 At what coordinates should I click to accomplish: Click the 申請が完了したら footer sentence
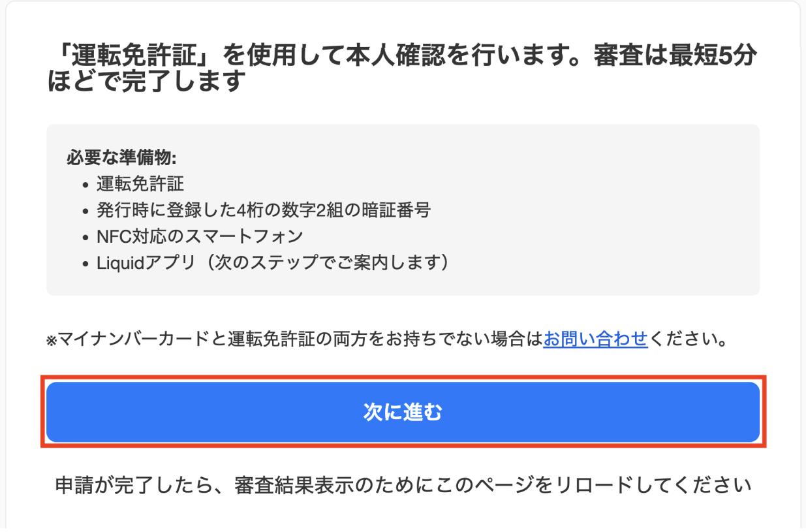click(x=403, y=485)
